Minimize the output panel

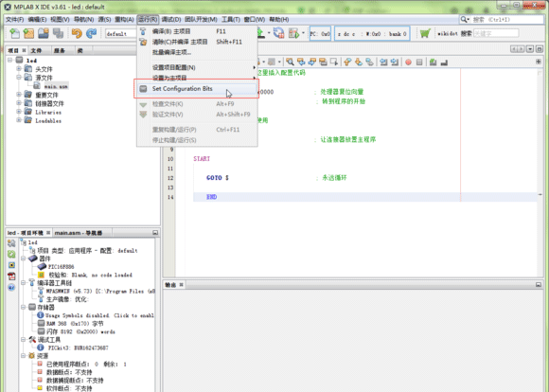click(x=539, y=285)
